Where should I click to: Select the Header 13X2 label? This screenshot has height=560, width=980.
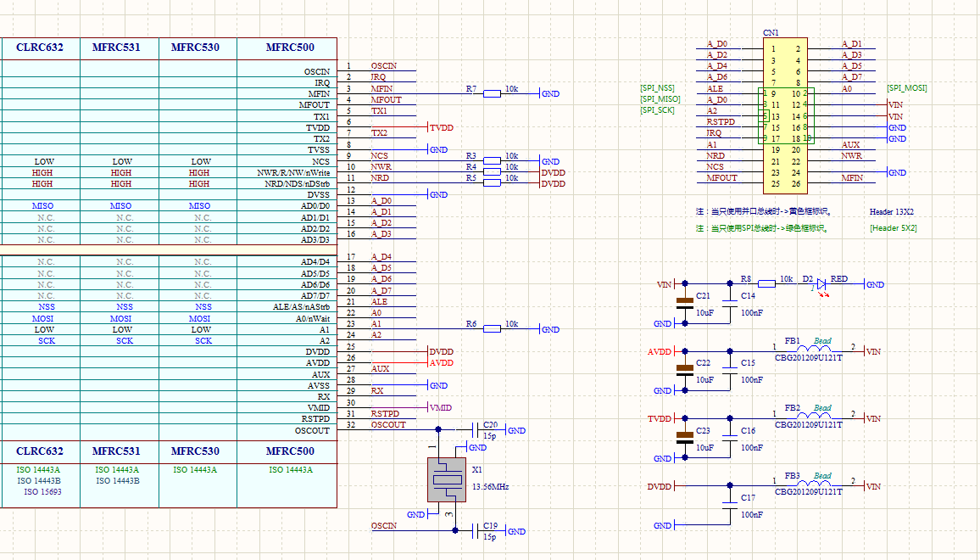(891, 212)
